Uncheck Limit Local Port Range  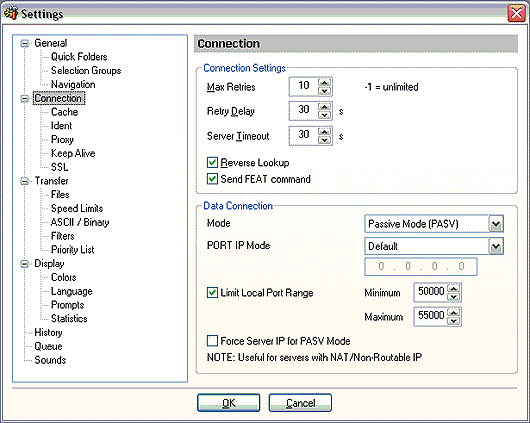pos(212,292)
